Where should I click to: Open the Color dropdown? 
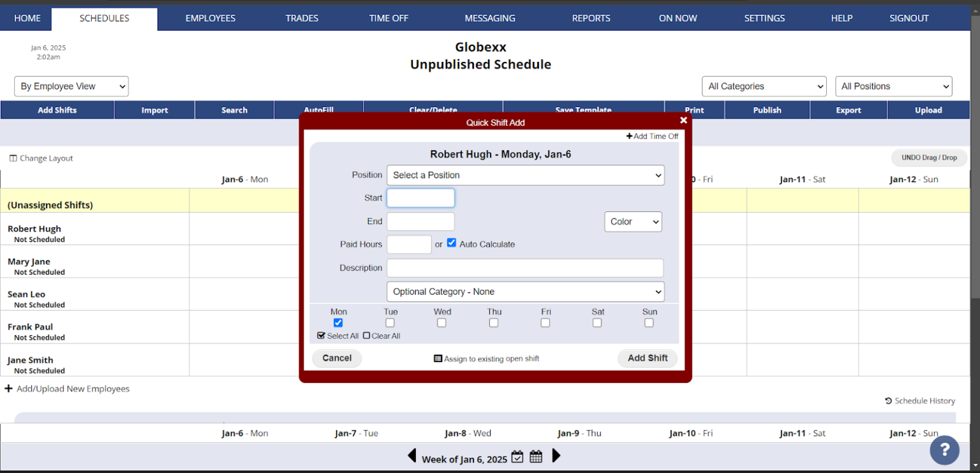click(633, 221)
